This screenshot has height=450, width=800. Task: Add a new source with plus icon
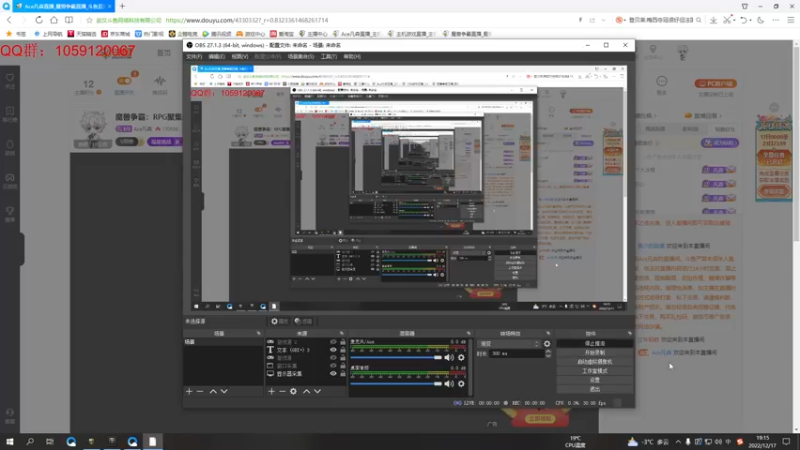coord(271,391)
